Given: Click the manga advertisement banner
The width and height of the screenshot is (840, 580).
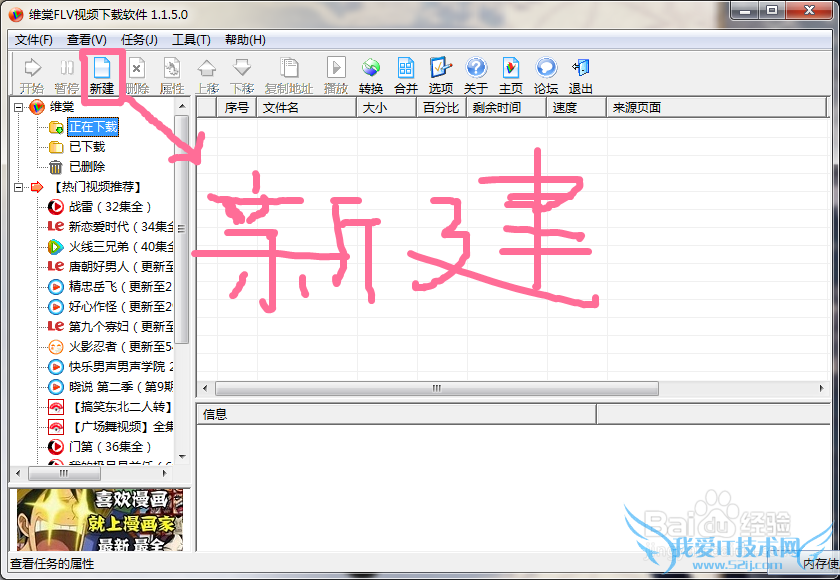Looking at the screenshot, I should [x=100, y=519].
